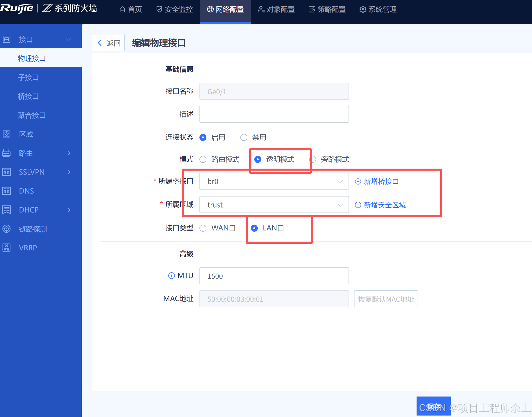The image size is (532, 417).
Task: Open the 所属区域 trust dropdown
Action: pos(274,205)
